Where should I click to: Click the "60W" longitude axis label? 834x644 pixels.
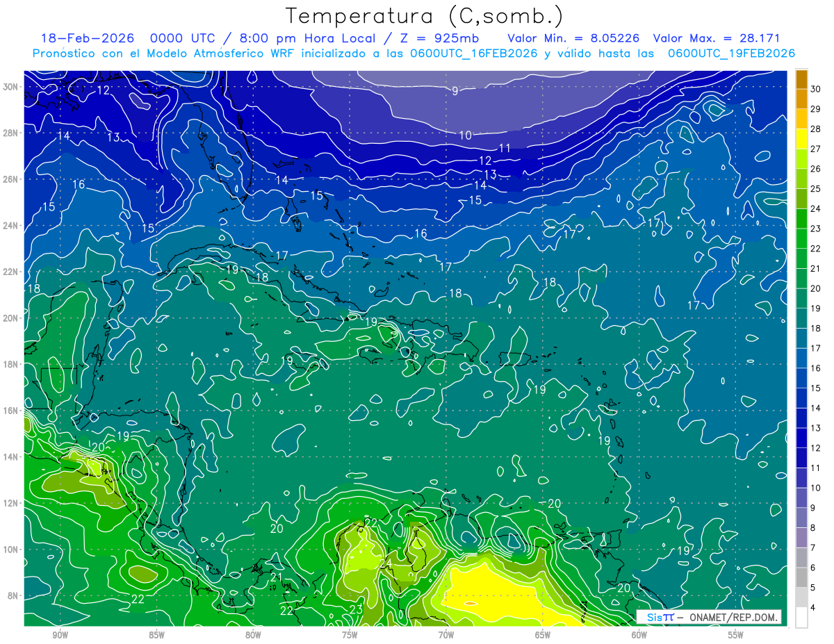click(x=639, y=635)
